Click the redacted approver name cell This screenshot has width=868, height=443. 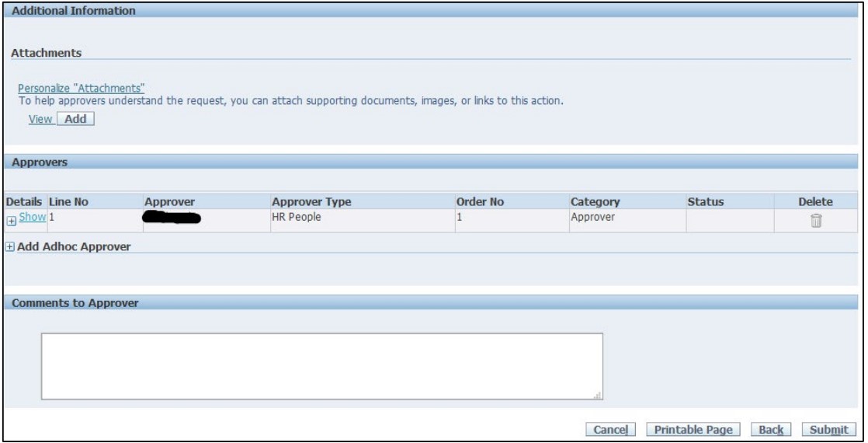pos(172,219)
